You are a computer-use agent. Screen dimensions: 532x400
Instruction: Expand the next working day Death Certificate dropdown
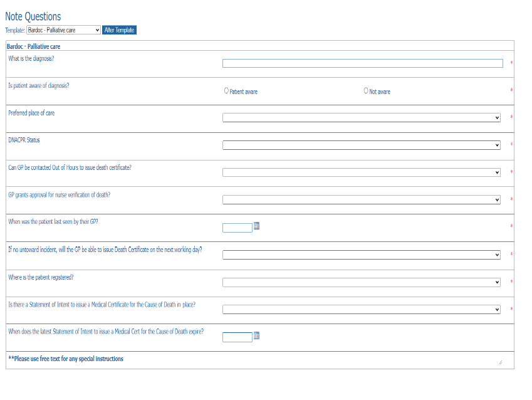(362, 255)
